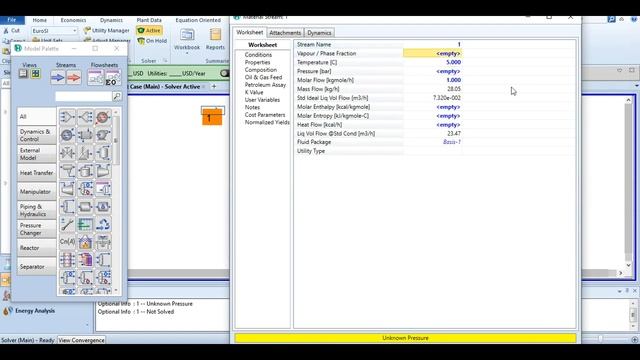The image size is (640, 360).
Task: Switch to the Economics ribbon tab
Action: tap(73, 20)
